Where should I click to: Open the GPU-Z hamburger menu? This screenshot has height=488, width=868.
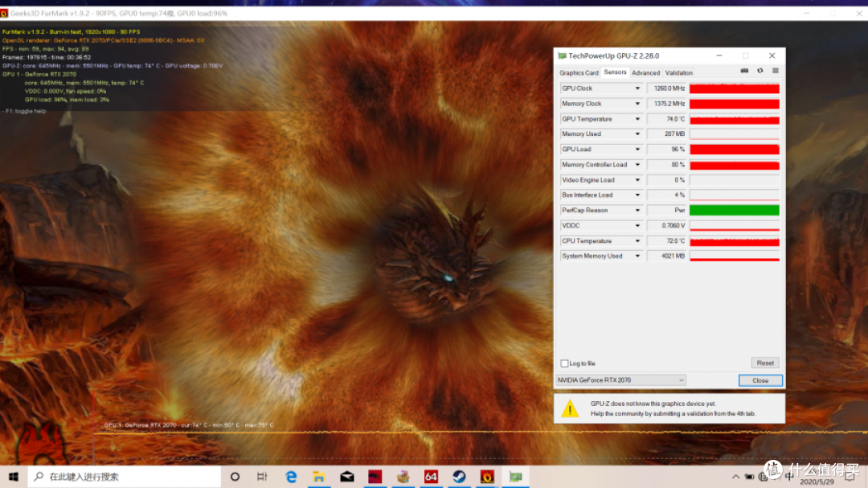point(775,71)
